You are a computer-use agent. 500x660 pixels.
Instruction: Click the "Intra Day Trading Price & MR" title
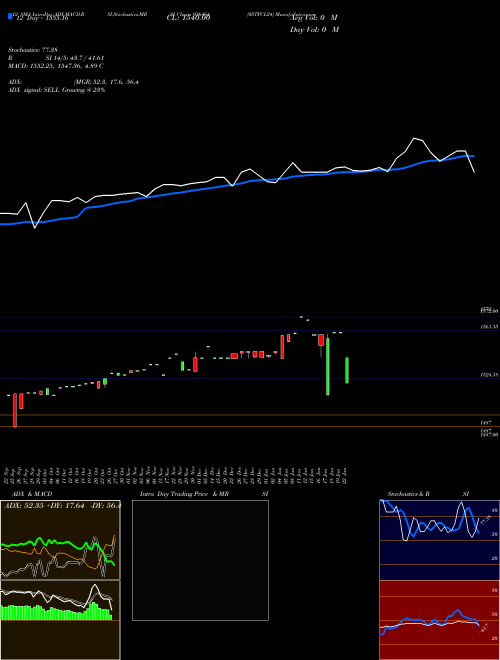(184, 494)
